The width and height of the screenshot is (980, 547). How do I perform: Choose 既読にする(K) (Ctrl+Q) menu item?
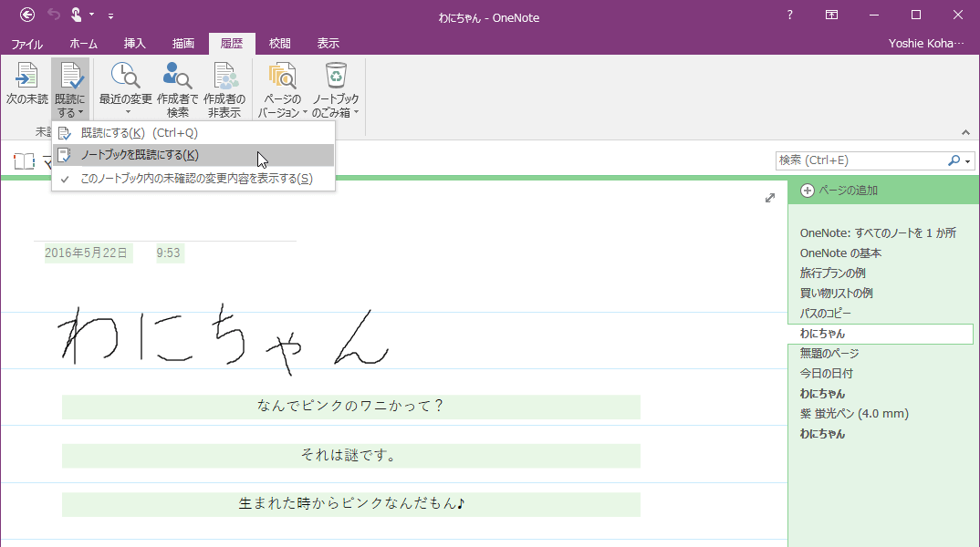click(193, 133)
